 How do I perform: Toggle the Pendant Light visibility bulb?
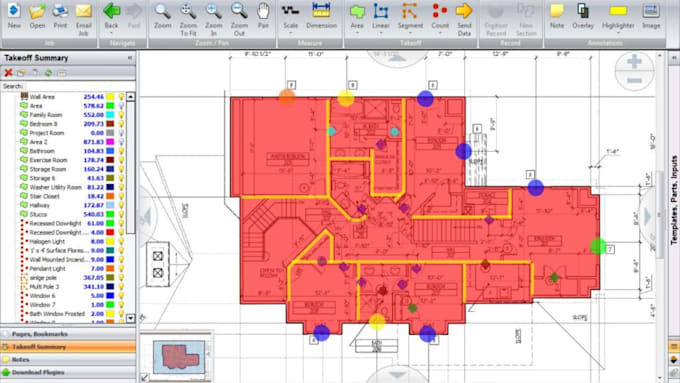tap(121, 268)
